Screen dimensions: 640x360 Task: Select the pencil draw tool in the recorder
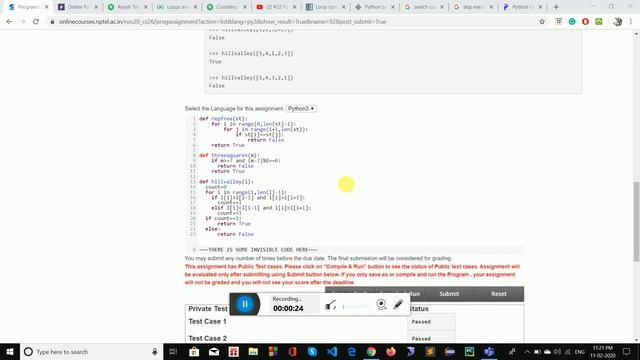point(398,304)
